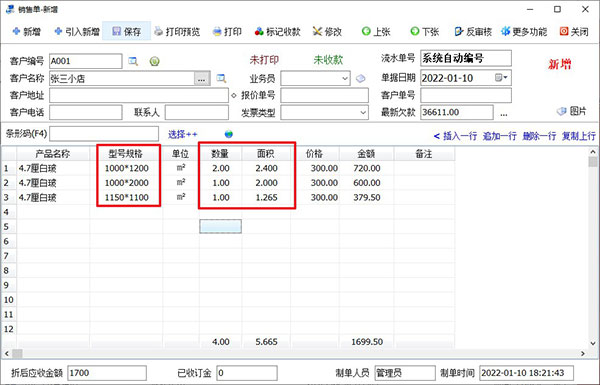Image resolution: width=600 pixels, height=385 pixels.
Task: Click the 客户地址 input field
Action: click(139, 95)
